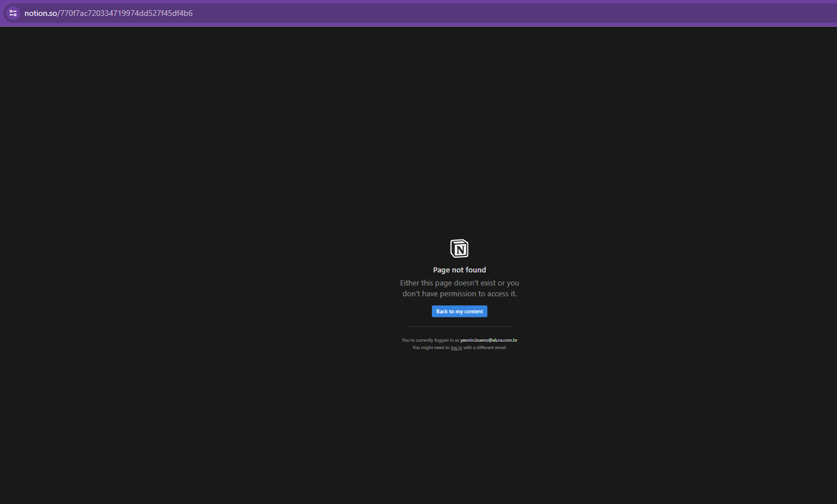Image resolution: width=837 pixels, height=504 pixels.
Task: Click the Page not found heading
Action: click(x=460, y=270)
